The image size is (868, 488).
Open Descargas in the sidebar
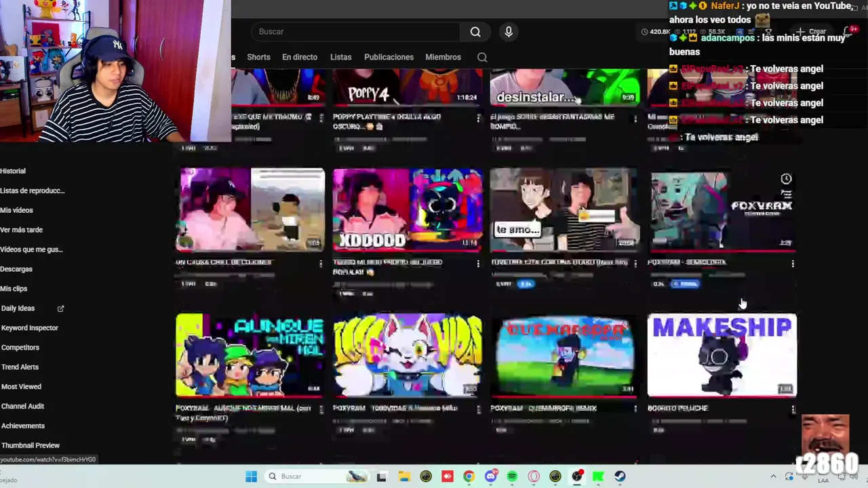16,270
